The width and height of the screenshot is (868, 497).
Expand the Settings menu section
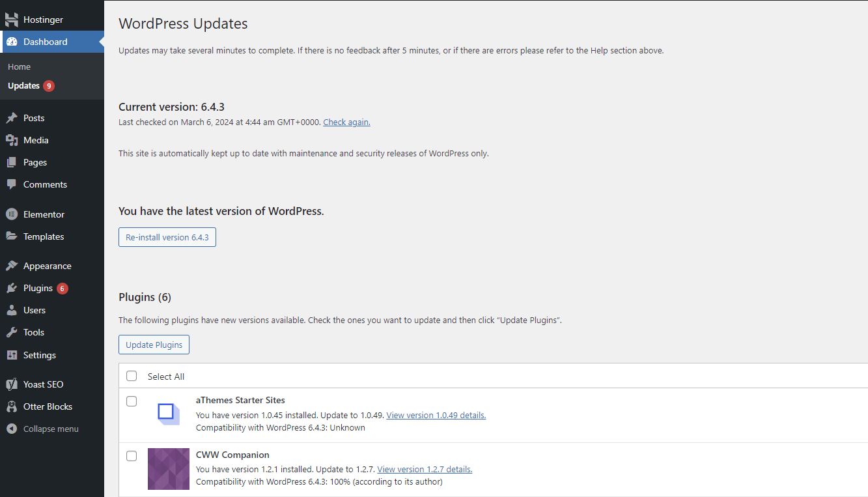(x=40, y=355)
